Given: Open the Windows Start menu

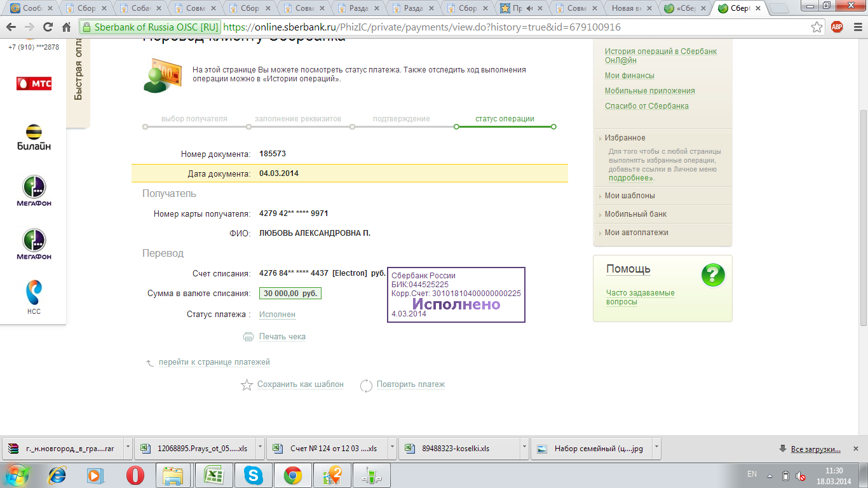Looking at the screenshot, I should 17,475.
